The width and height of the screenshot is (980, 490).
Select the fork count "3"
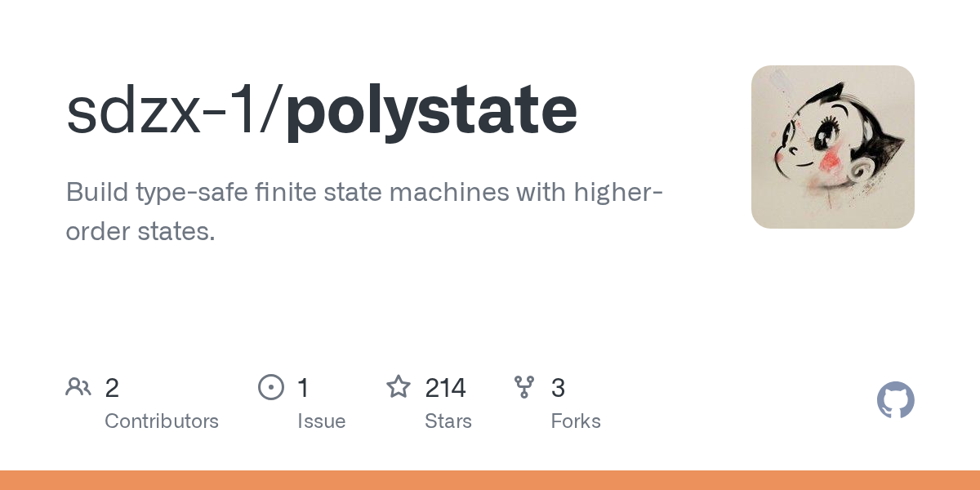pos(559,388)
